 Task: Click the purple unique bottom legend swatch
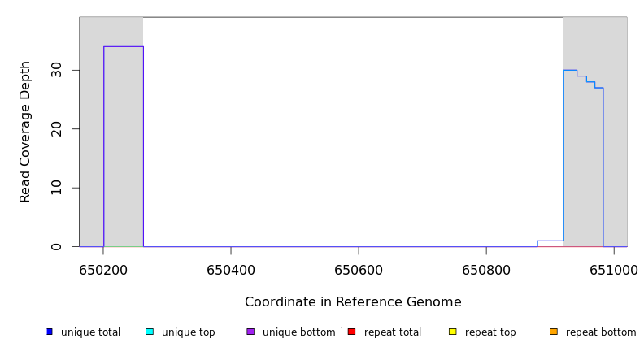click(250, 331)
